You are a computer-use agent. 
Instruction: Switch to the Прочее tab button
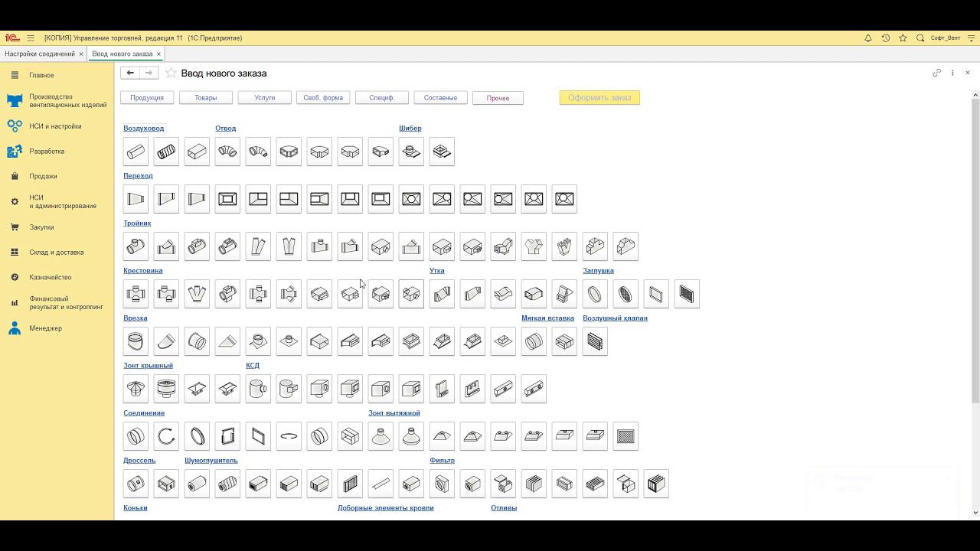click(x=498, y=98)
